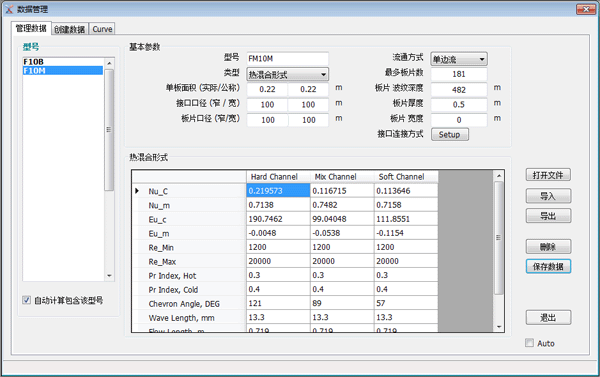
Task: Click the 板片波纹深度 field 482
Action: click(x=459, y=90)
